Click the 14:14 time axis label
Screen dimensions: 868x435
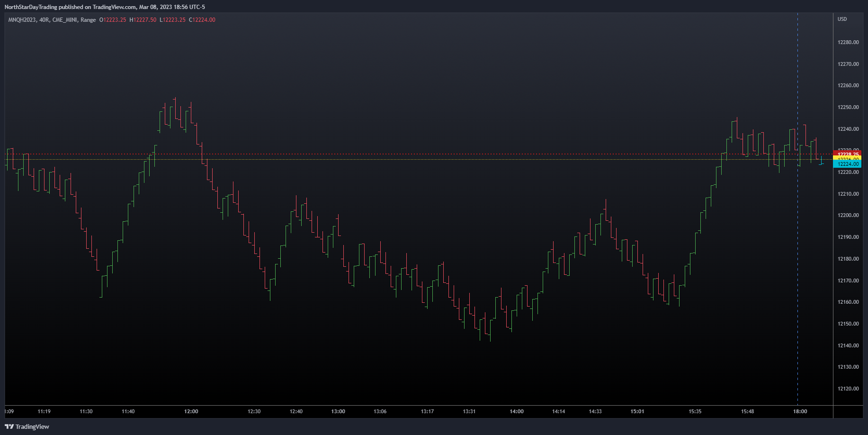[559, 411]
